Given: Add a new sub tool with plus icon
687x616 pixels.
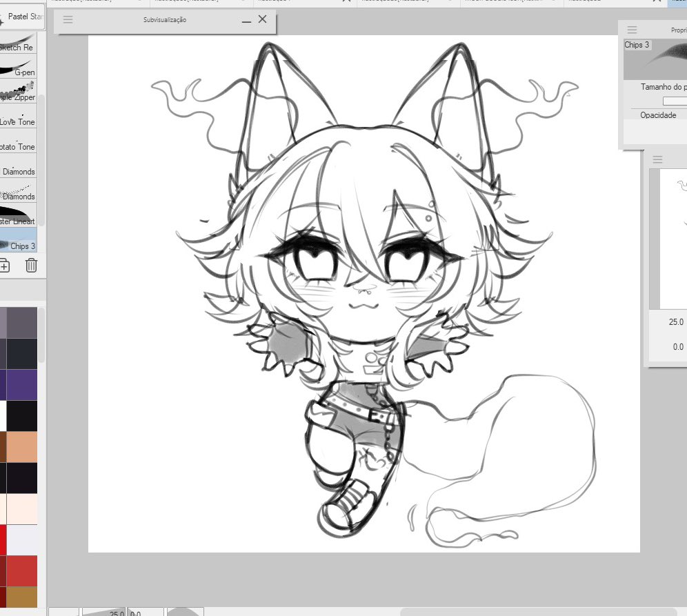Looking at the screenshot, I should pos(4,266).
